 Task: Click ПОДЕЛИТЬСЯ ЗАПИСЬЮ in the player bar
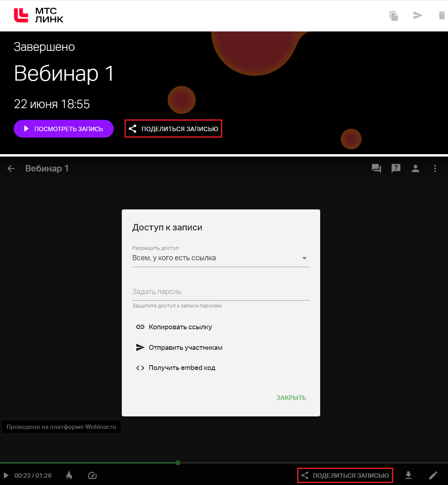(345, 476)
